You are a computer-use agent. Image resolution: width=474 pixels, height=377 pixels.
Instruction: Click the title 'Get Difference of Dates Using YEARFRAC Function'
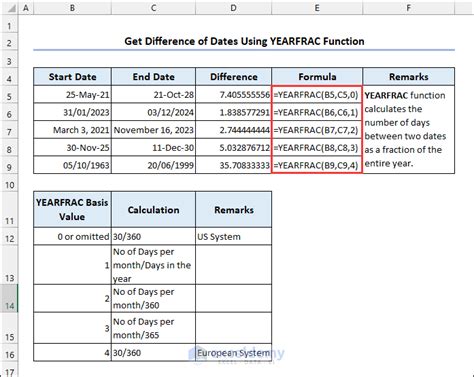pos(244,41)
